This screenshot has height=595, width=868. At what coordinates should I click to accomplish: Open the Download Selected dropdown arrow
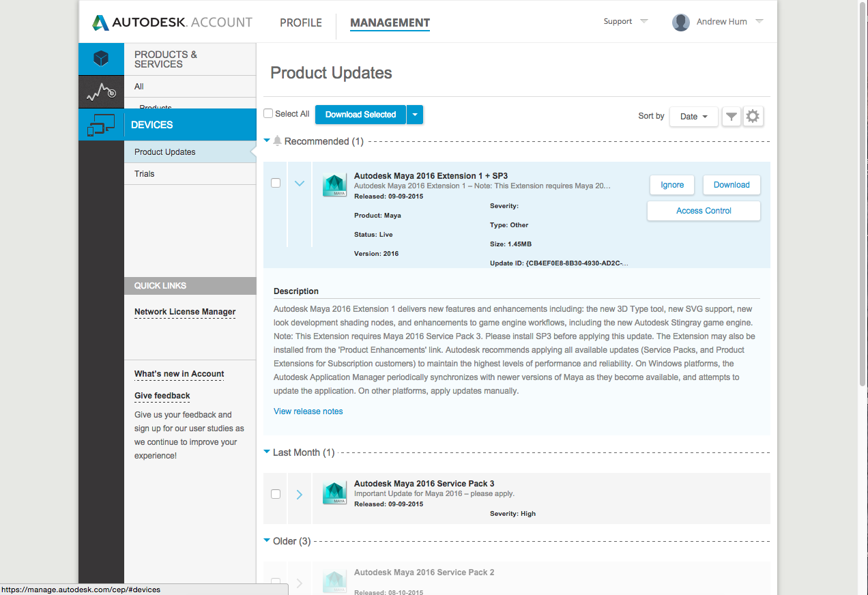(x=415, y=115)
